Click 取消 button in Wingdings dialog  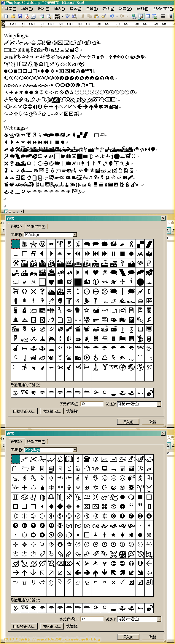[153, 637]
